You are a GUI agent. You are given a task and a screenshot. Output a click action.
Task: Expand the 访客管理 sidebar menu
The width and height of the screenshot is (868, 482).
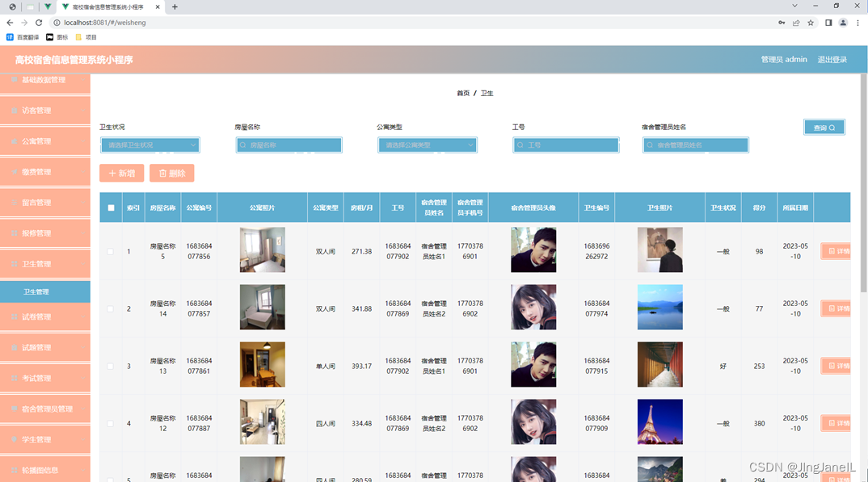pos(44,111)
